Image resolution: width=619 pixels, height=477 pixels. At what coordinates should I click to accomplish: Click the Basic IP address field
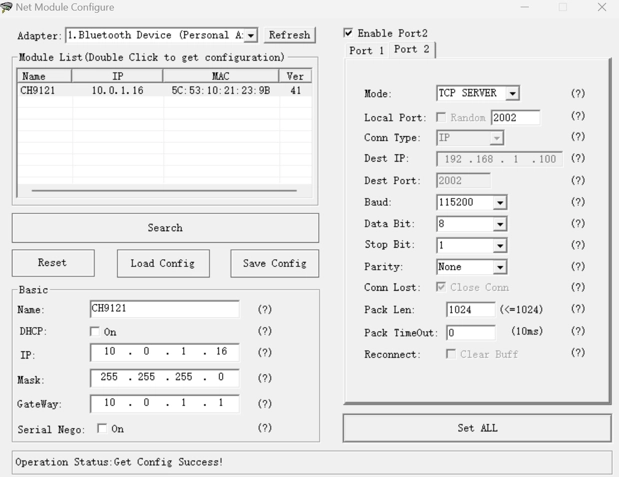(165, 352)
